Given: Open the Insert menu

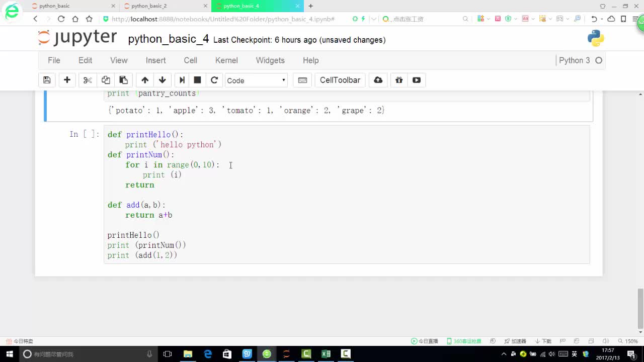Looking at the screenshot, I should [155, 60].
